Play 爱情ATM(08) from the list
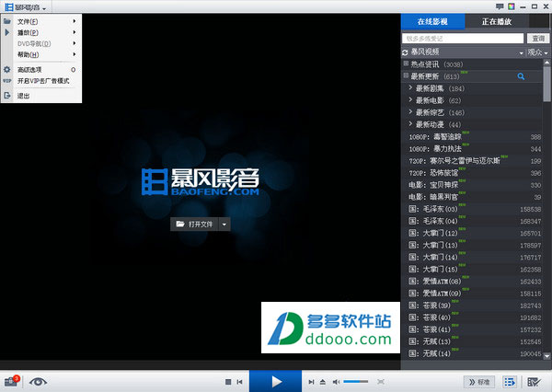 click(x=472, y=282)
